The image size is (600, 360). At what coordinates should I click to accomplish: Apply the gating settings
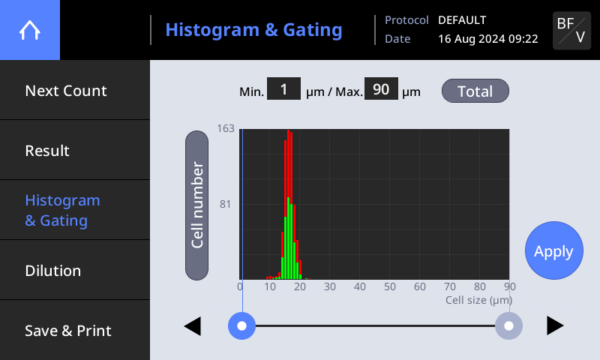pyautogui.click(x=554, y=251)
